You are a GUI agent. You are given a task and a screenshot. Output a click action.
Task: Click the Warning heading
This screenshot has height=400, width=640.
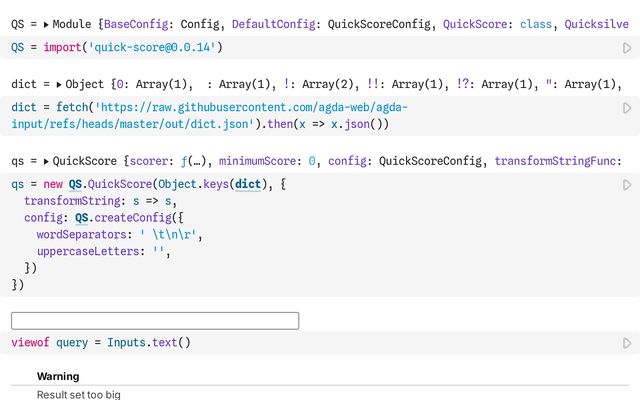click(x=58, y=377)
